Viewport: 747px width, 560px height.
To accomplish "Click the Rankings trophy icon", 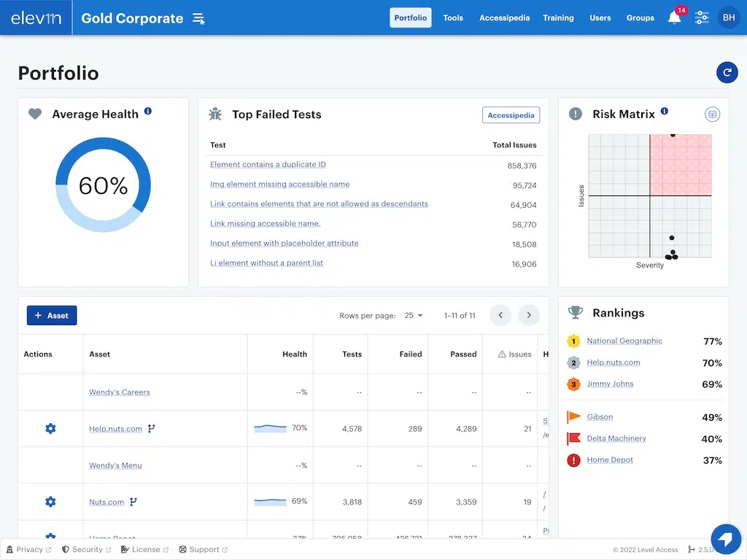I will click(576, 312).
